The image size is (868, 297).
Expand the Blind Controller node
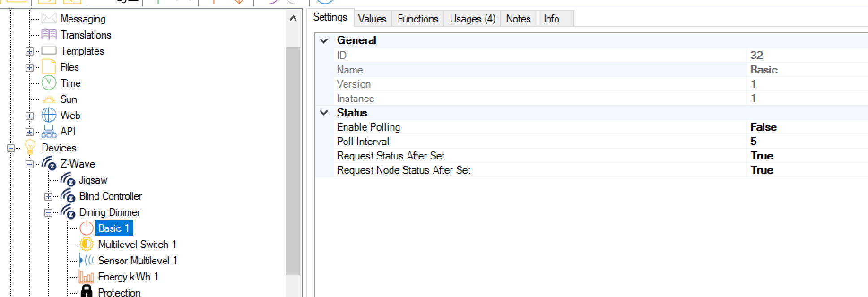coord(48,196)
